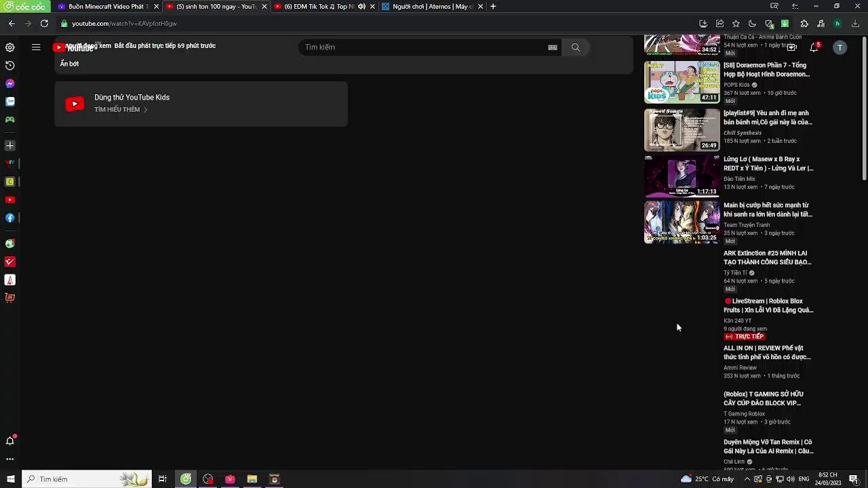The width and height of the screenshot is (868, 488).
Task: Open sidebar more options three dots
Action: 10,459
